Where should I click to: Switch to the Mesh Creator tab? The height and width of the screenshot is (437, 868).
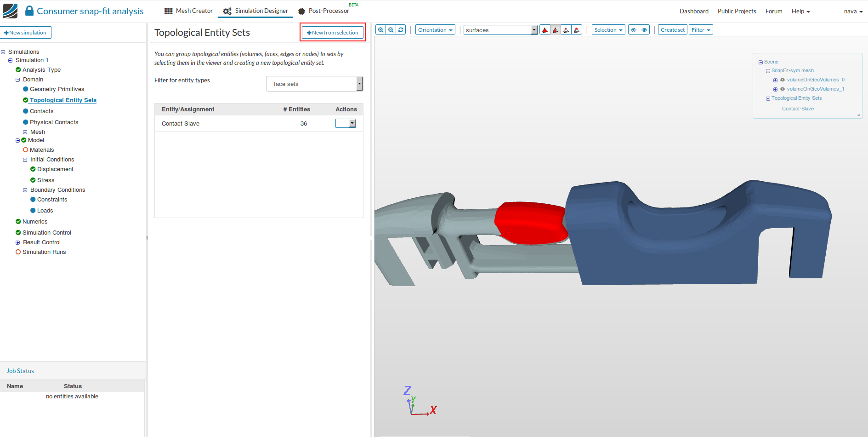189,11
